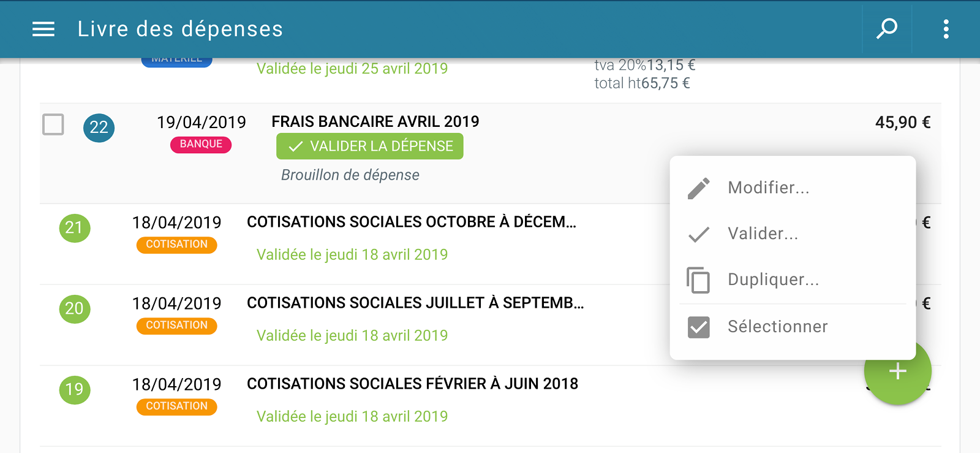Open the search icon in the app bar
This screenshot has width=980, height=453.
(x=886, y=29)
